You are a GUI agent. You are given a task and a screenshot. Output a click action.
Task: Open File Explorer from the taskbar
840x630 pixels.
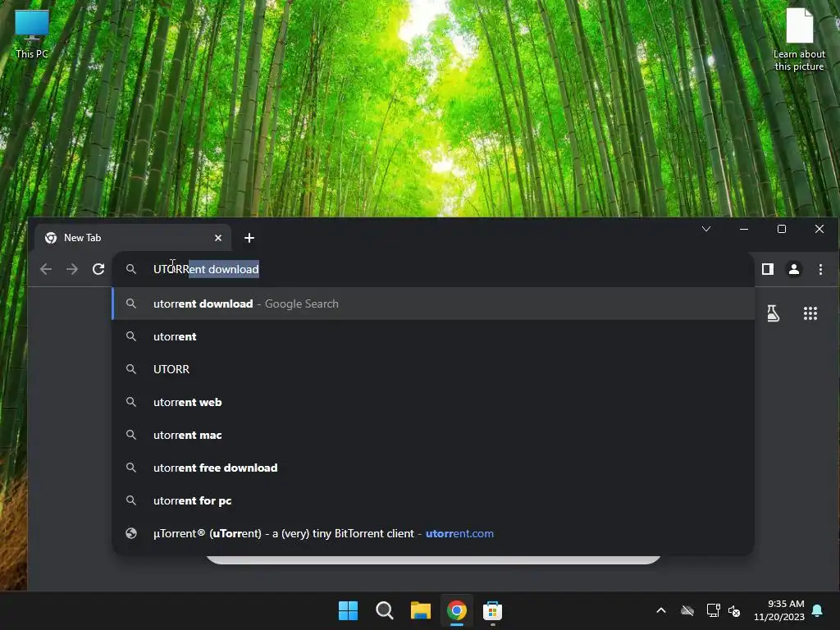point(421,610)
